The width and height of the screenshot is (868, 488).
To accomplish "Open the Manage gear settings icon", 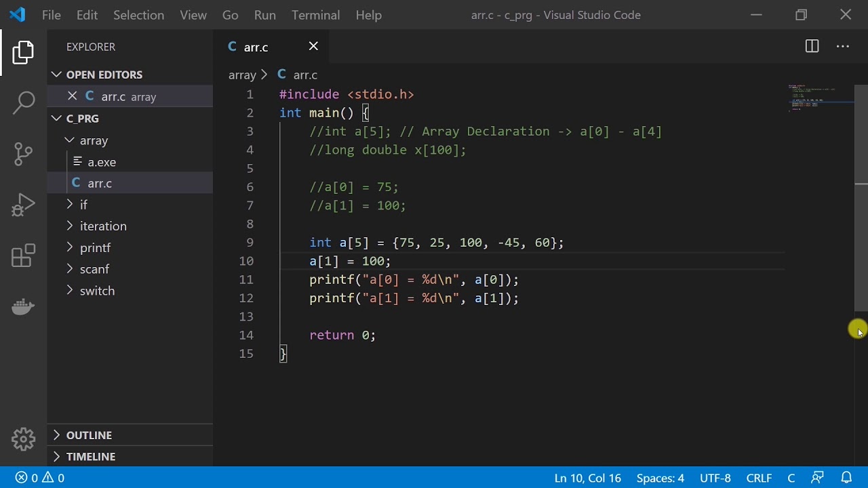I will tap(23, 439).
